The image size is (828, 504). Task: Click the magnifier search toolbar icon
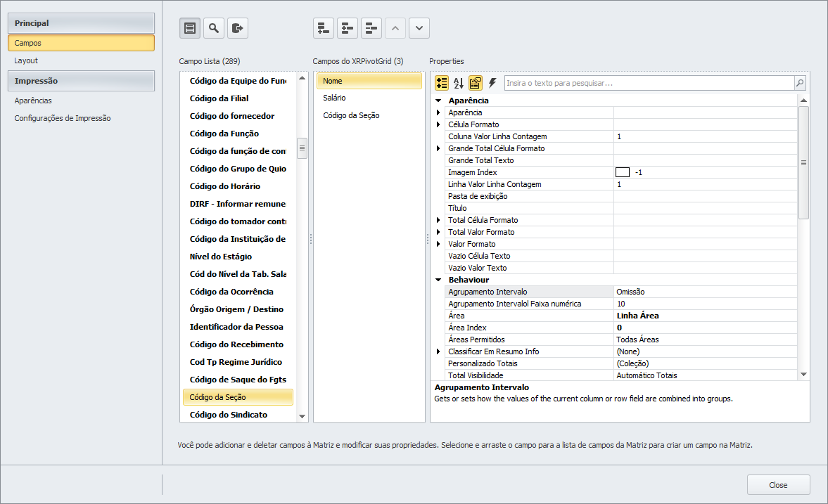[214, 28]
